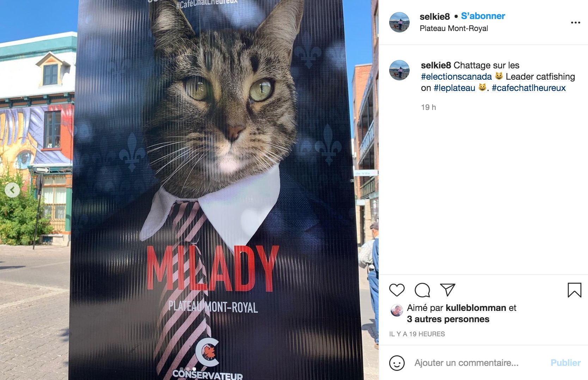The height and width of the screenshot is (380, 588).
Task: Open comments via the speech bubble icon
Action: coord(422,290)
